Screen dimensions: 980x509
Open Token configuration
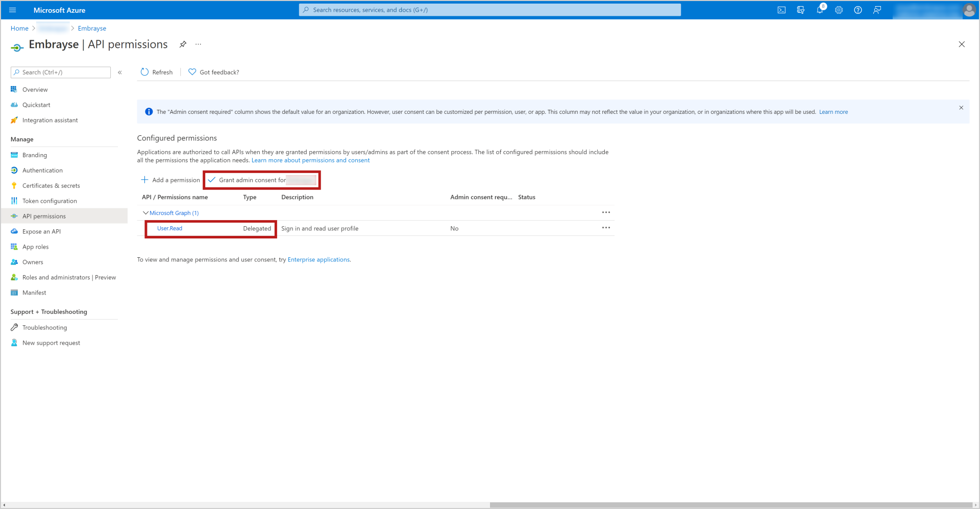50,201
